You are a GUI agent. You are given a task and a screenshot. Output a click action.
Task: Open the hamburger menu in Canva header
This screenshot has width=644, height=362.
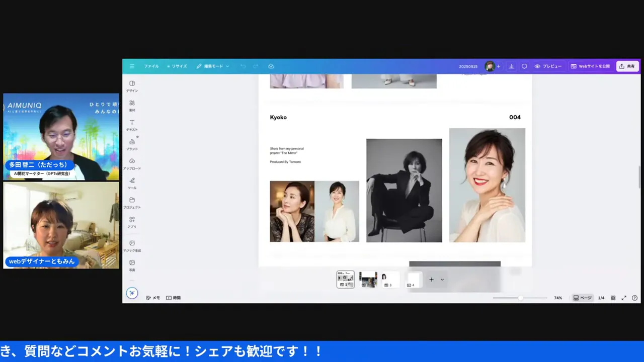(132, 66)
